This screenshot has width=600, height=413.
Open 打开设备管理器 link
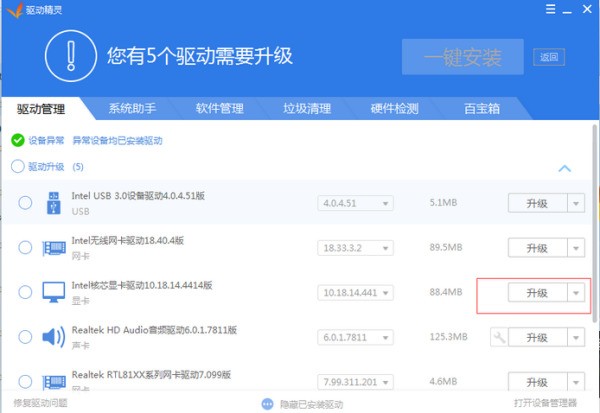point(545,403)
